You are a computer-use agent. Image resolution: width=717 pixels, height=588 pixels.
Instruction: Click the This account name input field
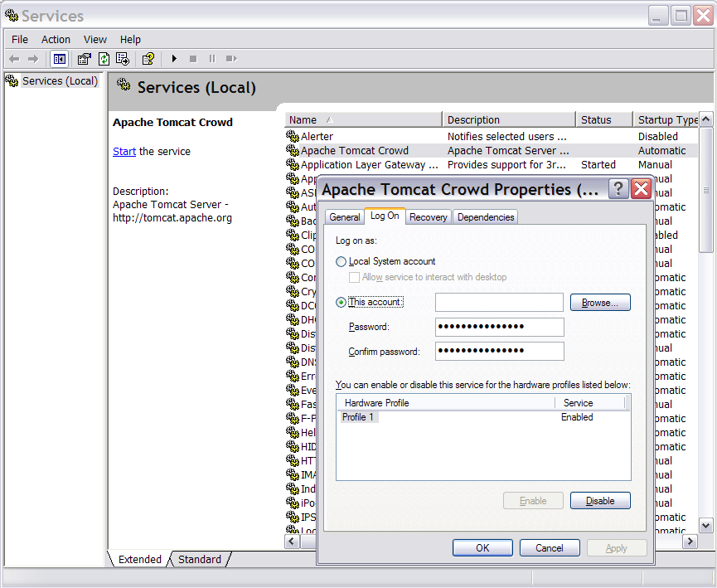tap(499, 303)
